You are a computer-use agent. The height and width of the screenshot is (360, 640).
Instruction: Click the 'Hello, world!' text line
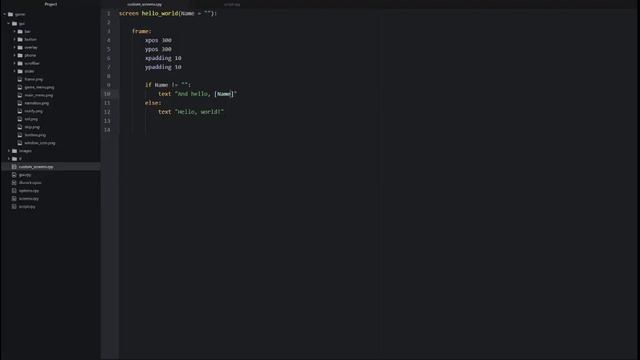pyautogui.click(x=191, y=112)
